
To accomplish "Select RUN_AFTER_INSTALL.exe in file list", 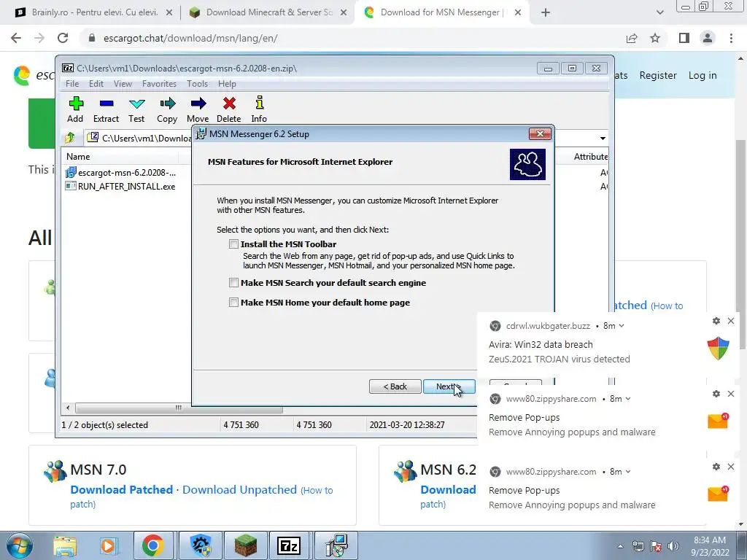I will pyautogui.click(x=127, y=187).
